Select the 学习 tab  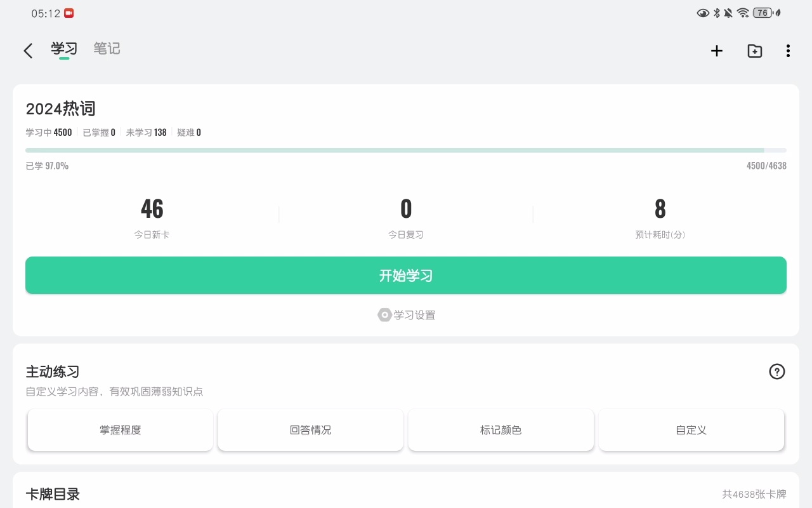click(63, 49)
